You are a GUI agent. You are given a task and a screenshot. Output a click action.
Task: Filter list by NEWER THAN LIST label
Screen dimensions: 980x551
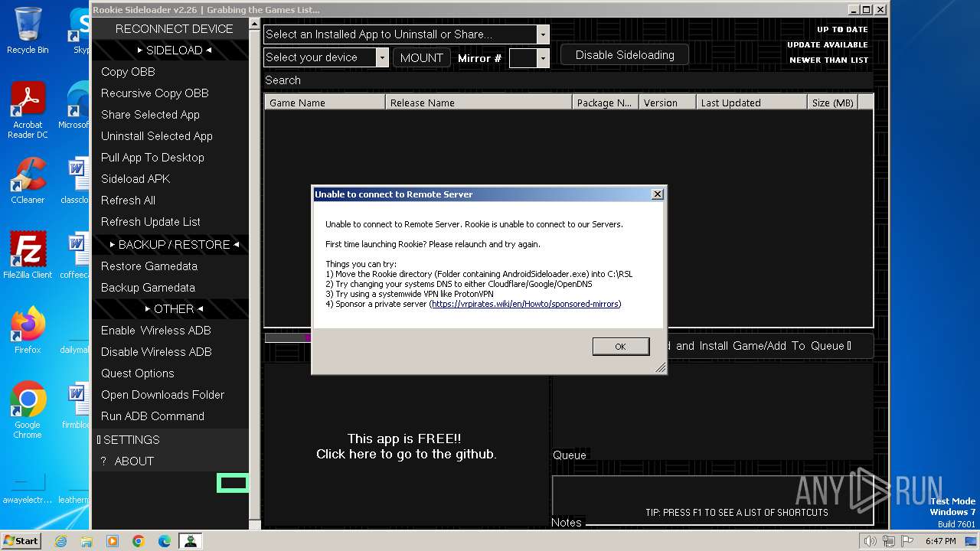[828, 60]
